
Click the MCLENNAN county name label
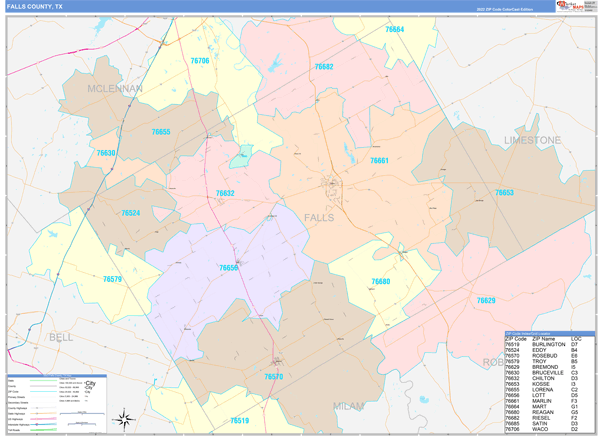[x=115, y=89]
